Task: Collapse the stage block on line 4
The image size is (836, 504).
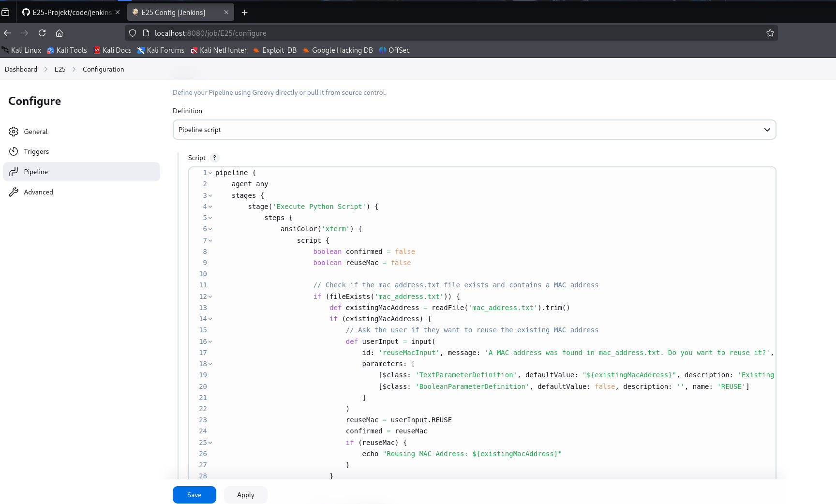Action: click(x=210, y=207)
